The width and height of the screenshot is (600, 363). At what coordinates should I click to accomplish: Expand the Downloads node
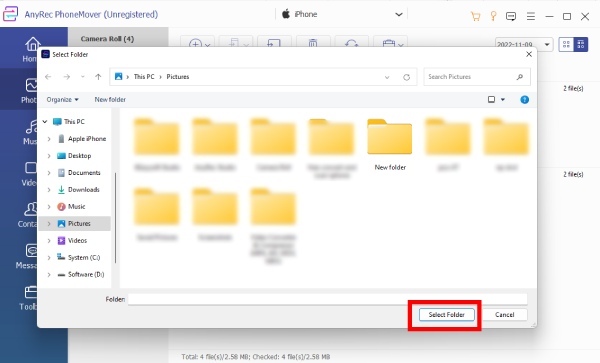coord(49,190)
